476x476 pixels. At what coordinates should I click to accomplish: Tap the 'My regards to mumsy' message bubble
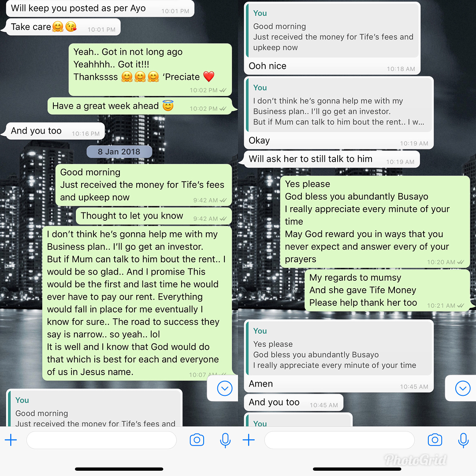pos(387,290)
